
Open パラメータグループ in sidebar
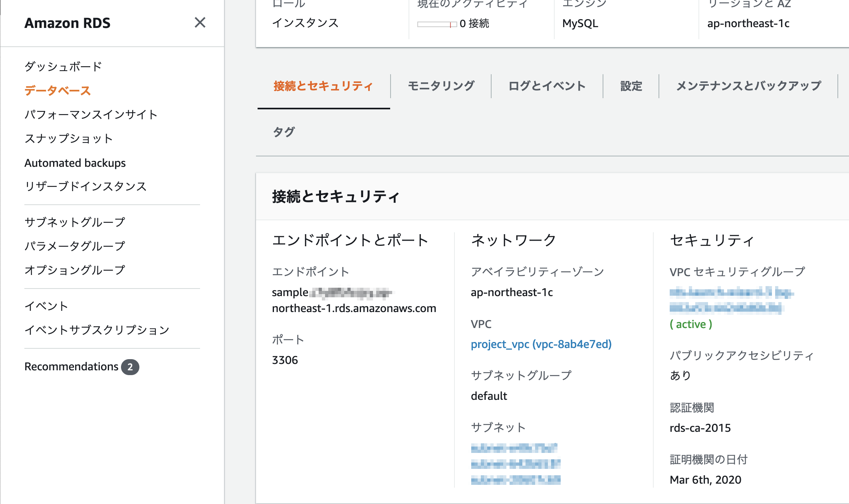pos(75,246)
